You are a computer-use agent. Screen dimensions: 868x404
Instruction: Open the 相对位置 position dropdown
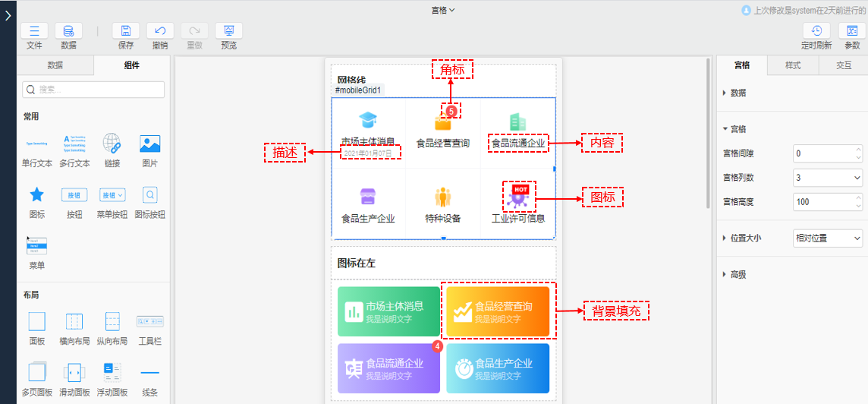827,238
